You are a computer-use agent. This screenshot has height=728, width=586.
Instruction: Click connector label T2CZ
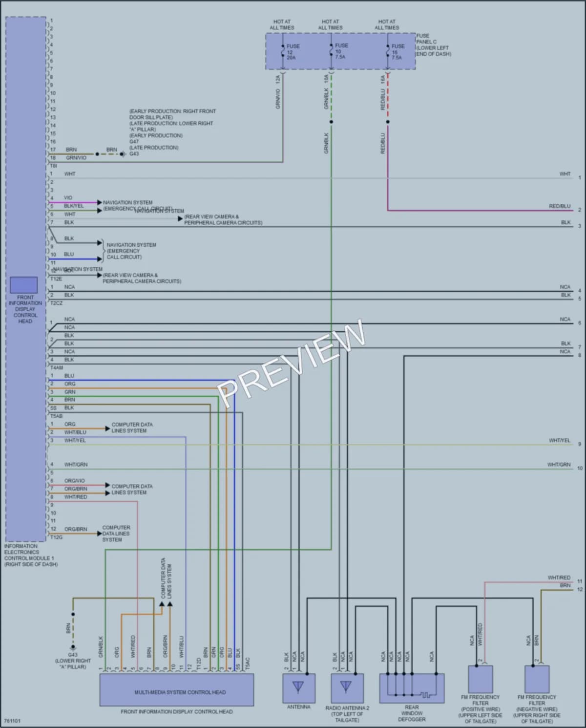[x=56, y=303]
